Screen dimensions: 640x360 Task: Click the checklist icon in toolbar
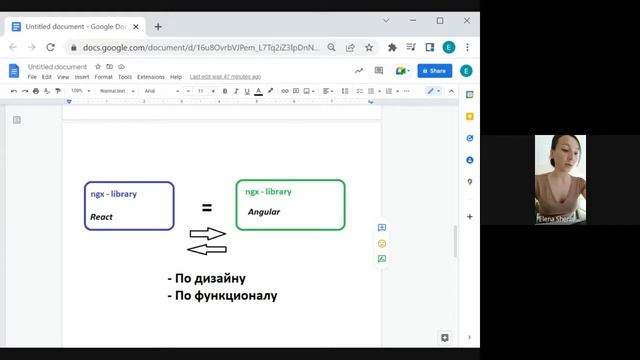click(360, 91)
